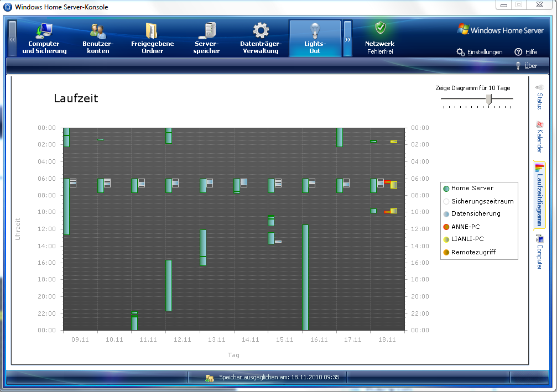Click the 11.11 late-night green bar

134,321
